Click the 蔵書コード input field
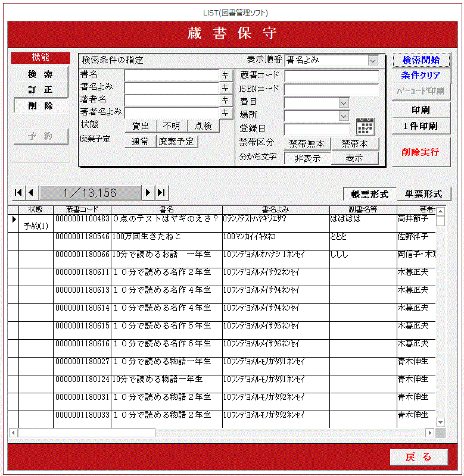 [x=331, y=76]
